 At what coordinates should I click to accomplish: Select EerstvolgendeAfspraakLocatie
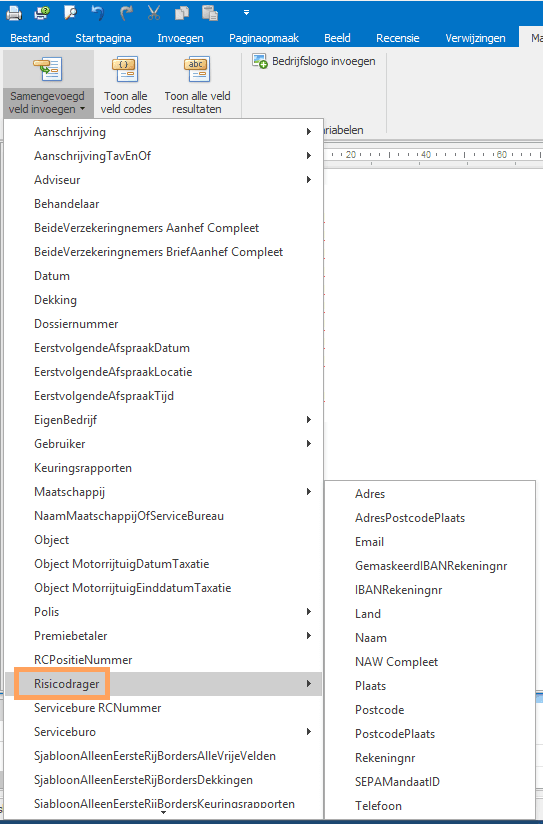click(163, 372)
